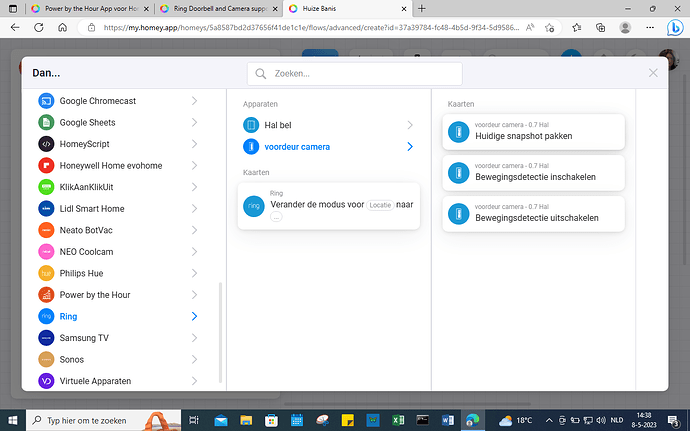Open browser settings three-dots menu
690x431 pixels.
(x=650, y=28)
